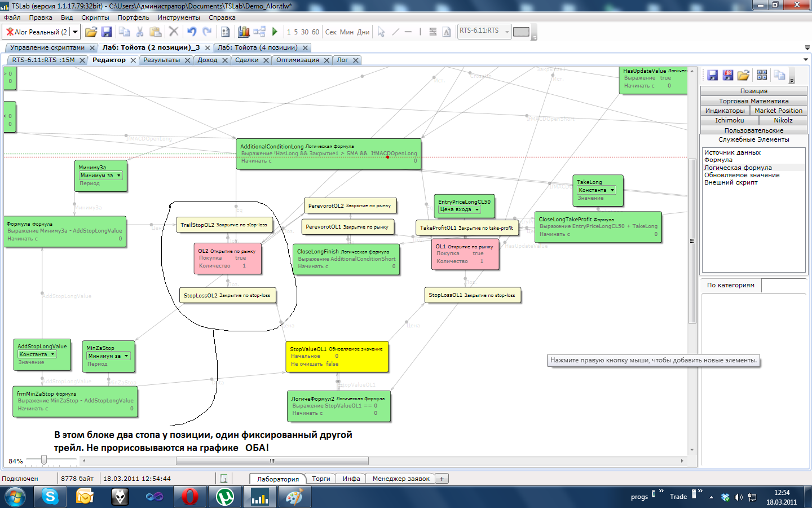Delete selected block with the X icon

point(174,32)
